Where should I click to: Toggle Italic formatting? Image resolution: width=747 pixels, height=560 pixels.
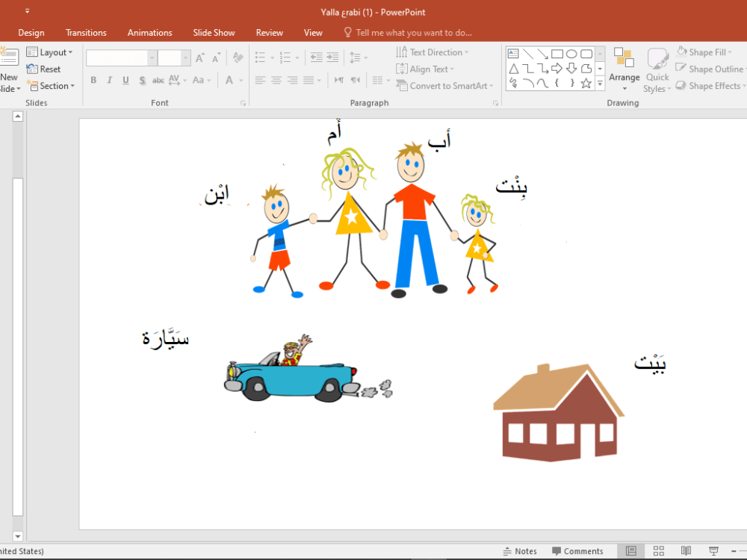[110, 80]
